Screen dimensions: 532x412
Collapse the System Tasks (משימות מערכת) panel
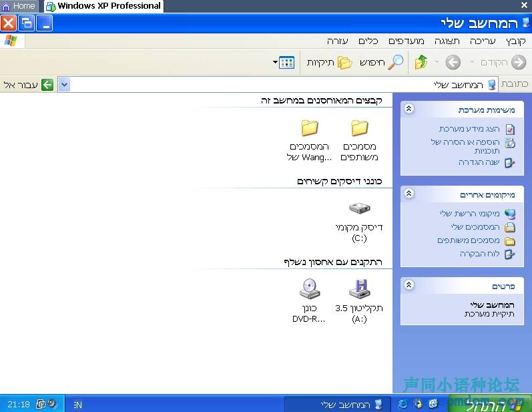click(x=409, y=109)
